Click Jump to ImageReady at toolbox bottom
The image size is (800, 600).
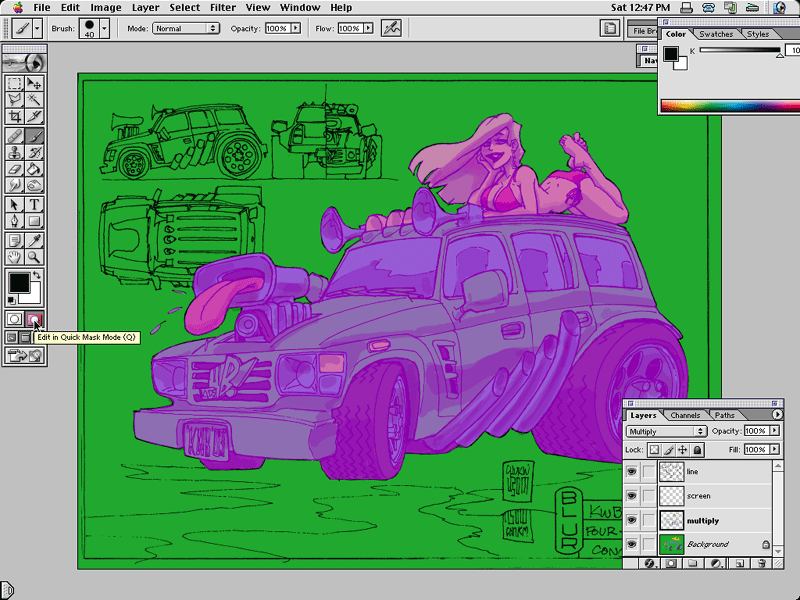point(24,356)
